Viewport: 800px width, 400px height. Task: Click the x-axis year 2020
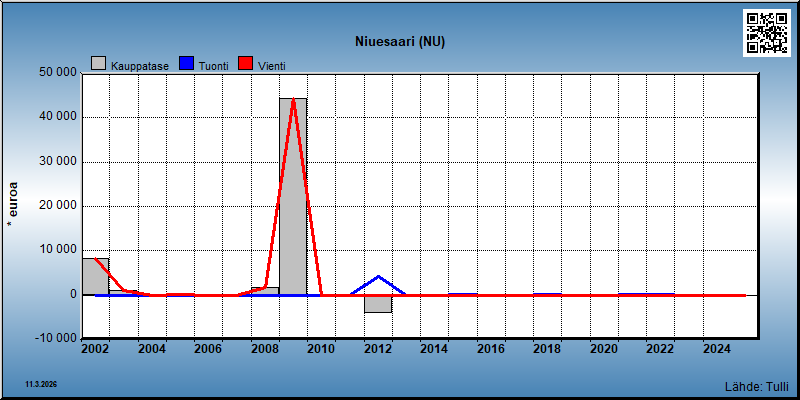click(604, 349)
